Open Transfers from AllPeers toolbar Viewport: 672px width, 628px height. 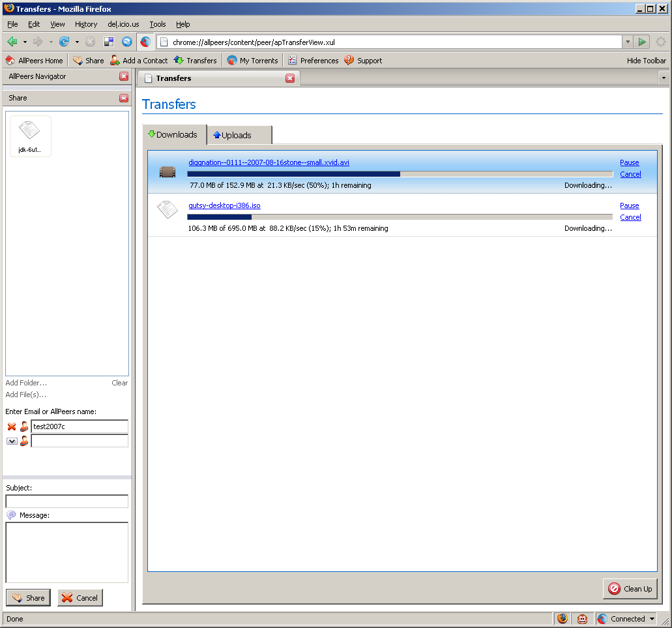(196, 61)
